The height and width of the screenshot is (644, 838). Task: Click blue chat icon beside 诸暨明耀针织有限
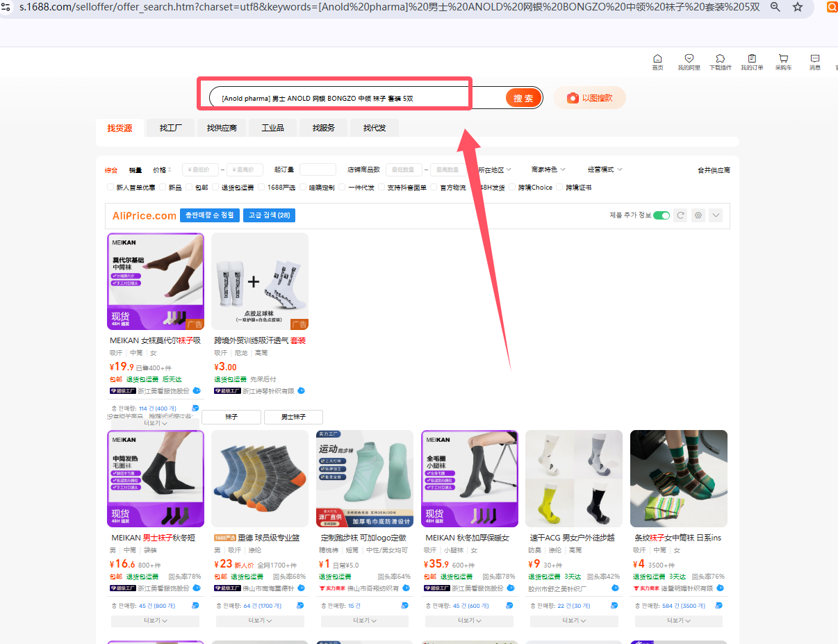pos(720,588)
